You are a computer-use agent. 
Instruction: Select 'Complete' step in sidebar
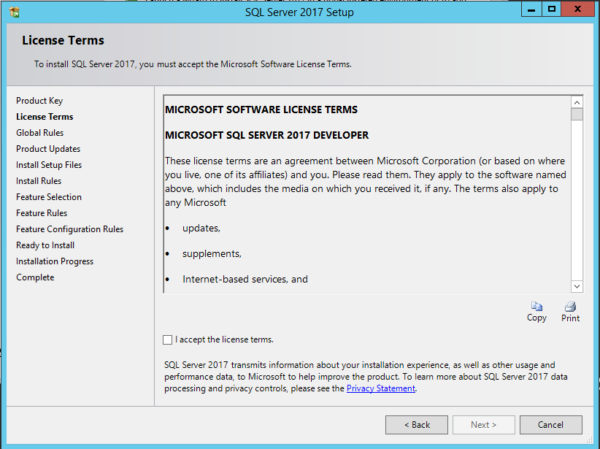tap(35, 278)
